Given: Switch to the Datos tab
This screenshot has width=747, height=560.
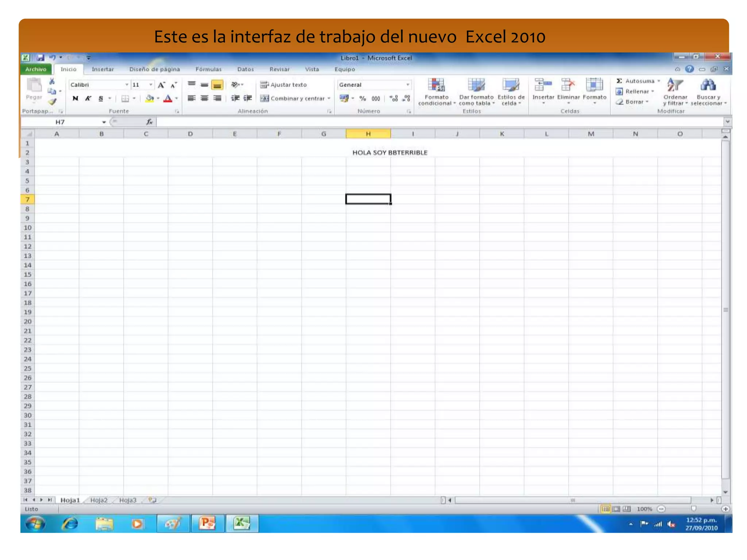Looking at the screenshot, I should click(x=245, y=69).
